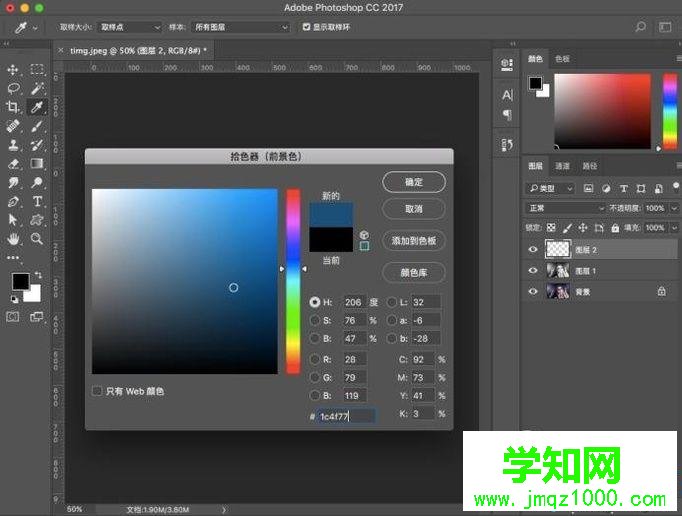This screenshot has width=682, height=516.
Task: Open the blend mode dropdown 正常
Action: tap(565, 208)
